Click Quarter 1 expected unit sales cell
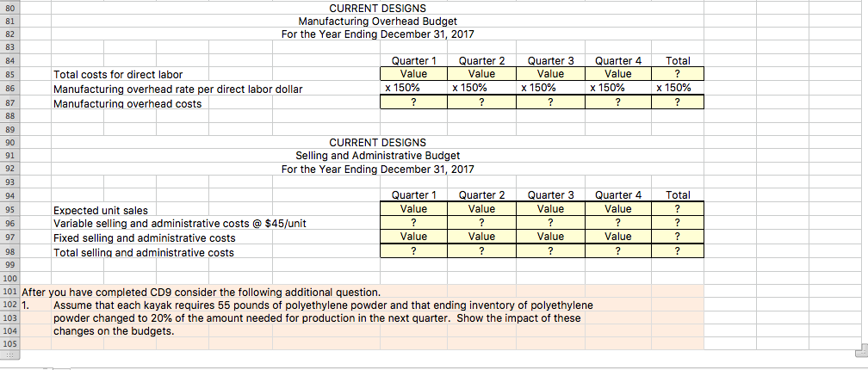This screenshot has width=868, height=370. click(413, 210)
